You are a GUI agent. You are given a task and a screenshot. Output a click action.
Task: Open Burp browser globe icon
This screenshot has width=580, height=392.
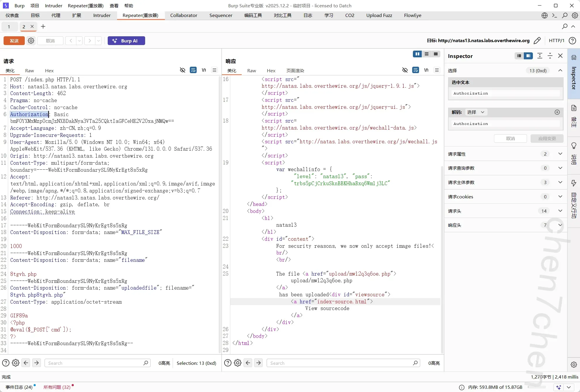(x=544, y=16)
